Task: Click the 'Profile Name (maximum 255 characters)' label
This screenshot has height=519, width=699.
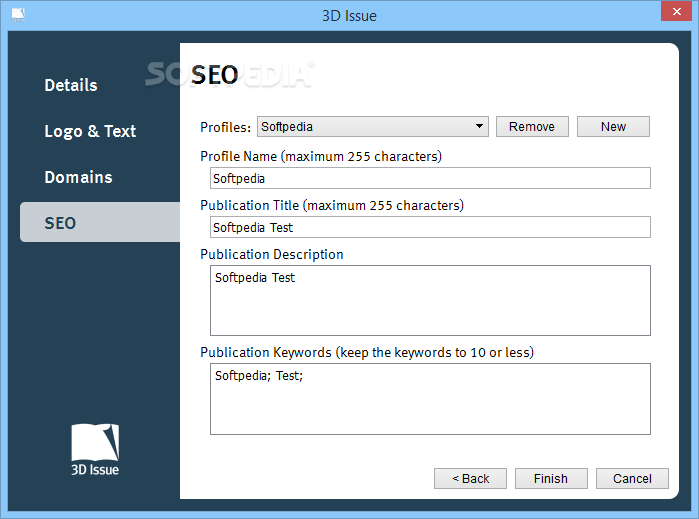Action: 321,157
